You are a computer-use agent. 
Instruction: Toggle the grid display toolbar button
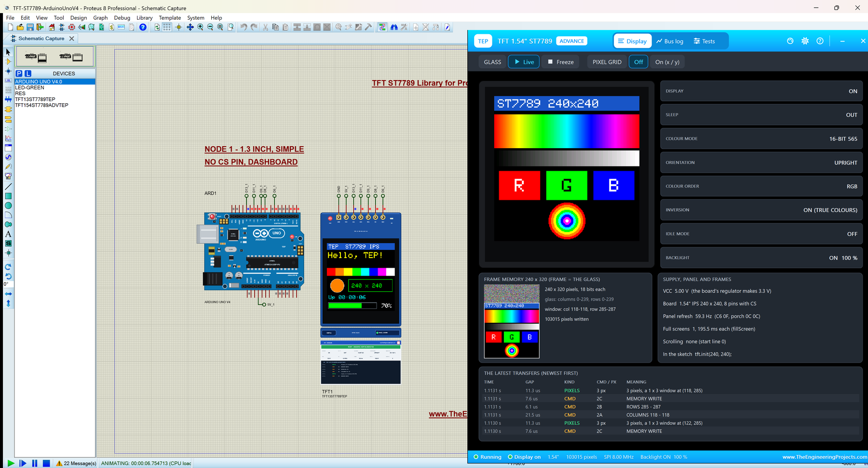(x=167, y=28)
